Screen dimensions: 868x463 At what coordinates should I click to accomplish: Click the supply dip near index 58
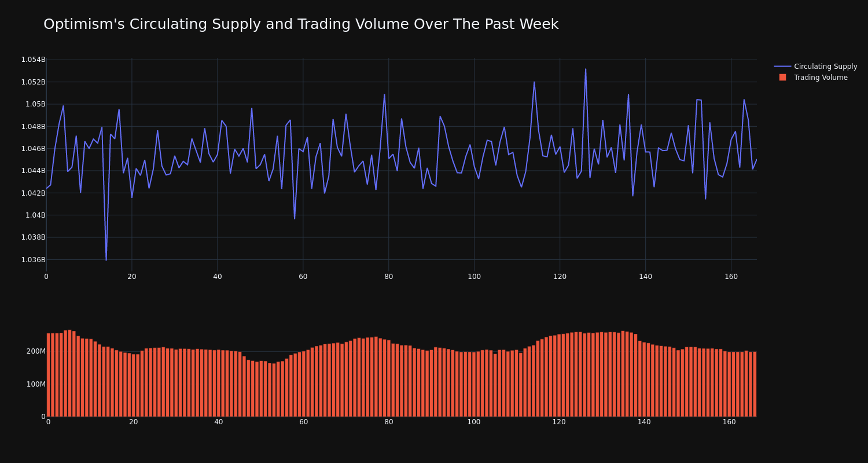(x=295, y=219)
